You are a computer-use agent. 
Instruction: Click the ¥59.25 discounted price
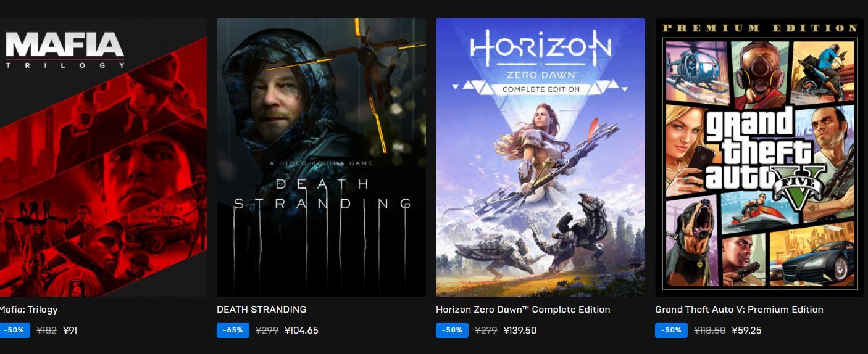tap(746, 331)
